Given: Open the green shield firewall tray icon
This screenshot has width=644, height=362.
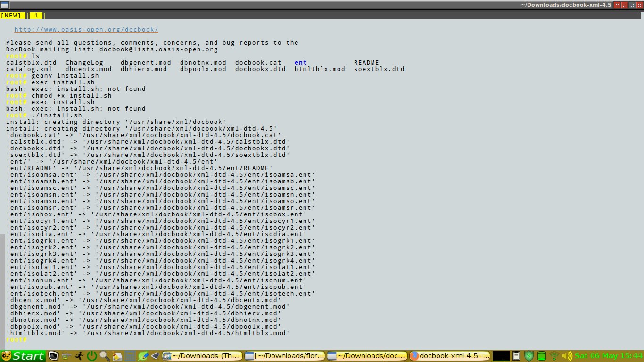Looking at the screenshot, I should tap(529, 356).
